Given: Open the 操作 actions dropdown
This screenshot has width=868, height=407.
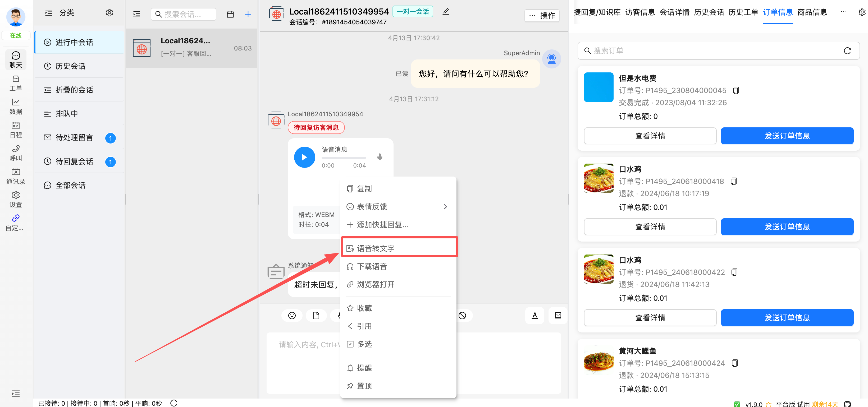Looking at the screenshot, I should (x=542, y=16).
